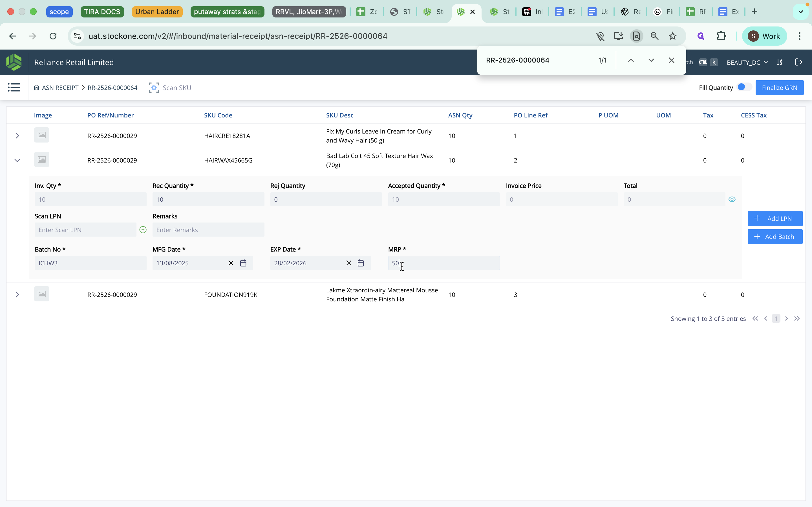Screen dimensions: 812x507
Task: Open the MFG Date calendar picker
Action: click(243, 263)
